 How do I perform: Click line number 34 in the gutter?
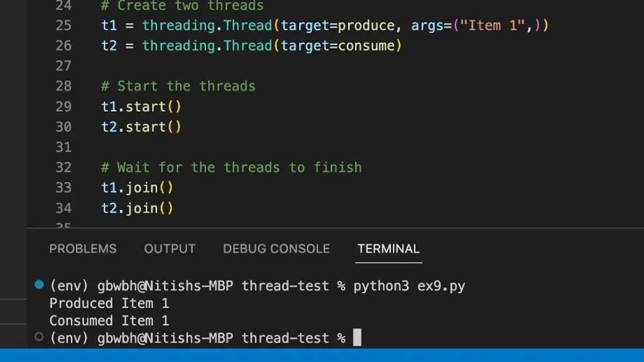63,208
